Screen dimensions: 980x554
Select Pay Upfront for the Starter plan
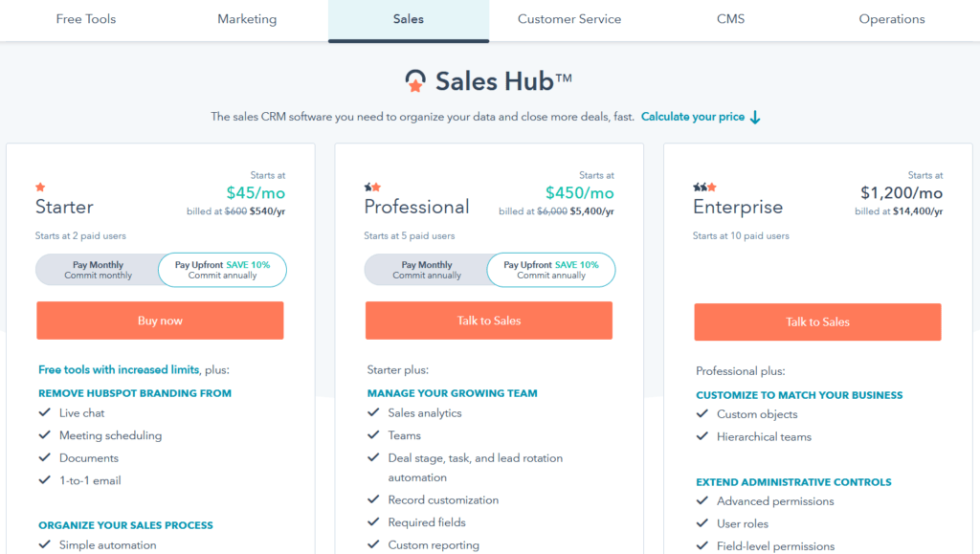point(222,270)
